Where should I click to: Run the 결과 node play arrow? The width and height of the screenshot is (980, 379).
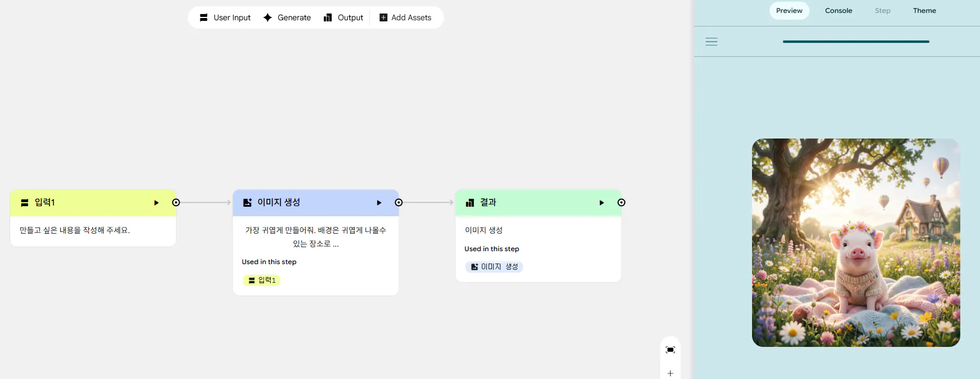(601, 203)
